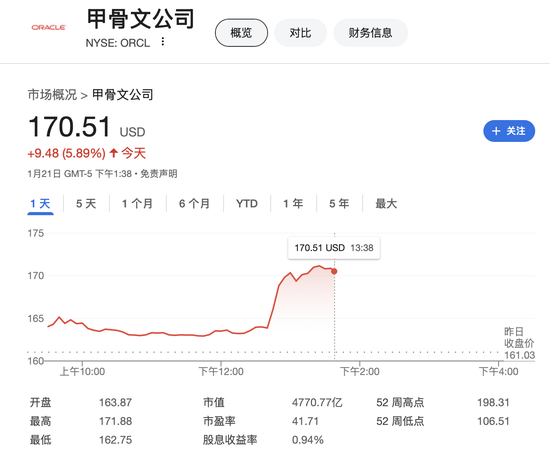550x460 pixels.
Task: Click the 下午4:00 axis label
Action: 498,372
